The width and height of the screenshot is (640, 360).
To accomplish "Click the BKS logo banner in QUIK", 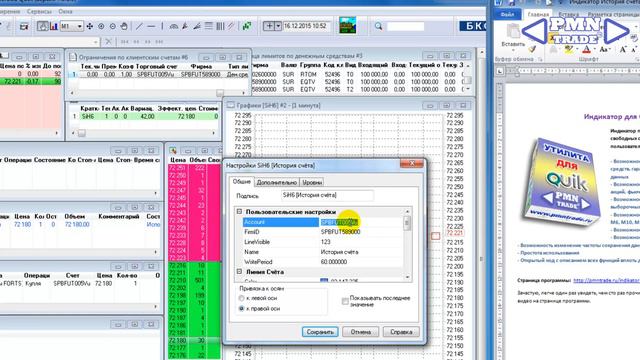I will click(x=473, y=26).
